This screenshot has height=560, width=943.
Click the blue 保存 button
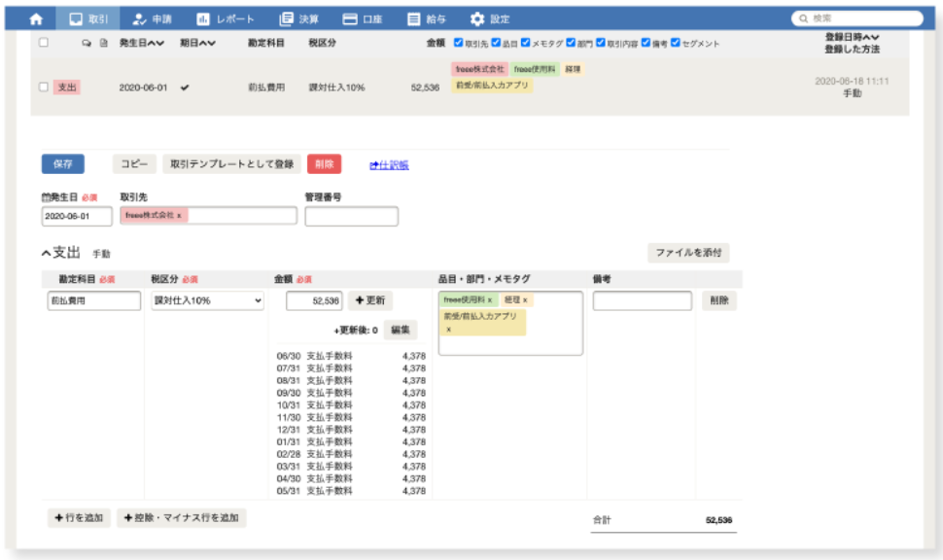click(x=62, y=164)
